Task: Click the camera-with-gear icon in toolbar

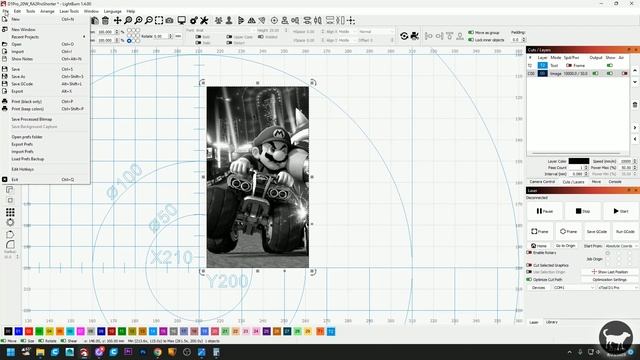Action: click(415, 36)
